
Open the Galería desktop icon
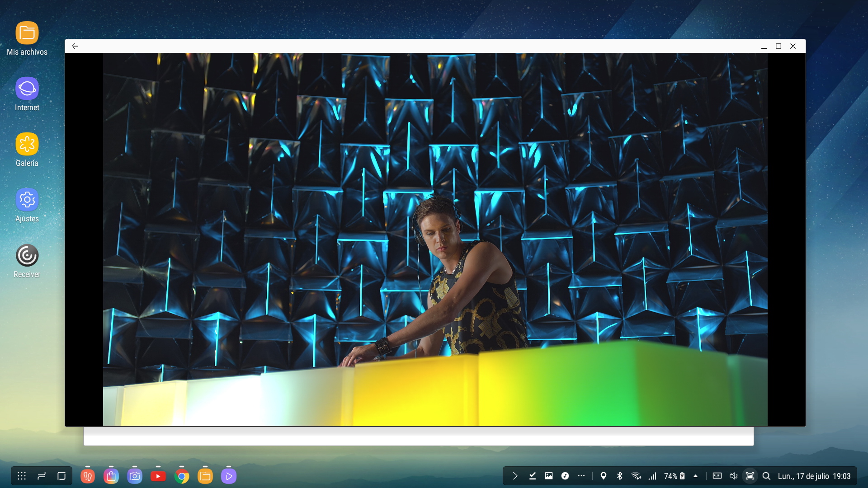[x=27, y=150]
